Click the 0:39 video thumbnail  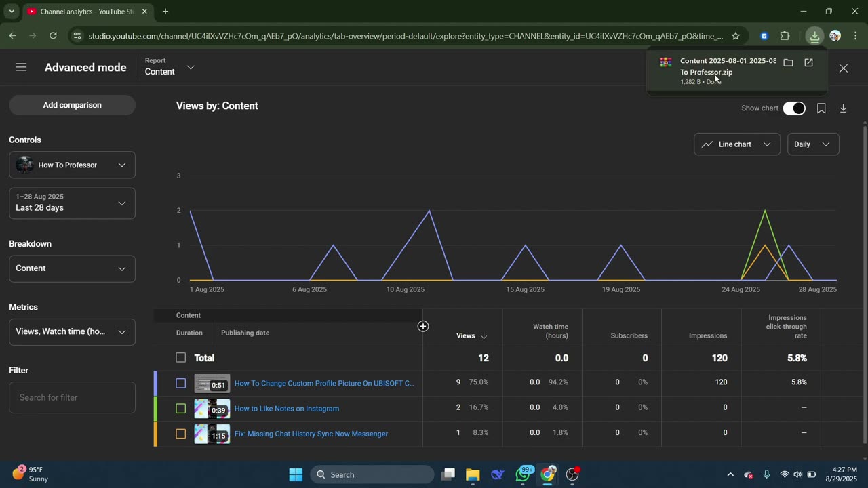tap(212, 408)
